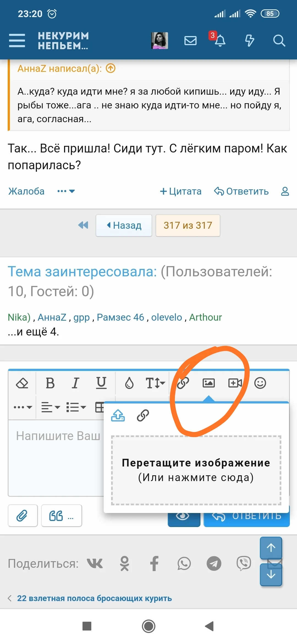Jump to quoted AnnaZ post arrow

(111, 68)
